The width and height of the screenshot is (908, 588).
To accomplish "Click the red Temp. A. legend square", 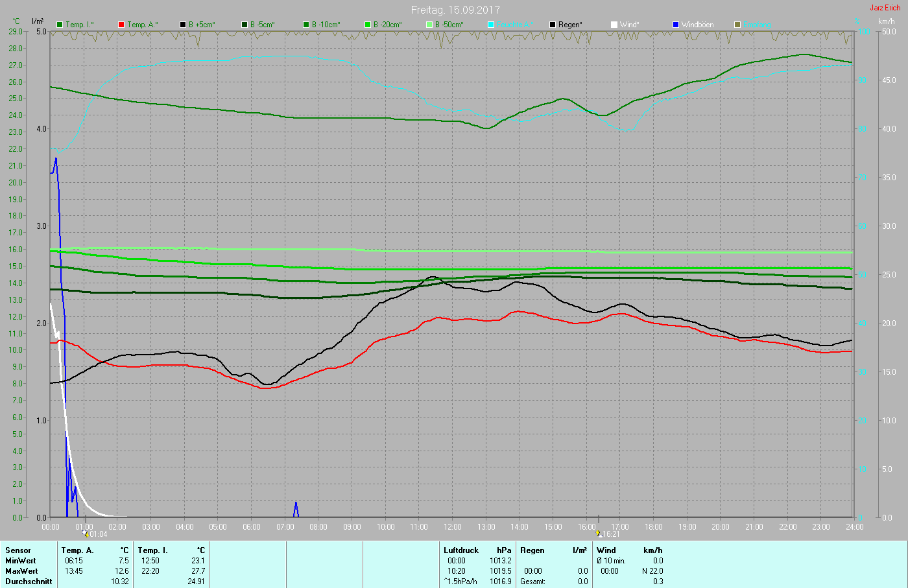I will 121,25.
